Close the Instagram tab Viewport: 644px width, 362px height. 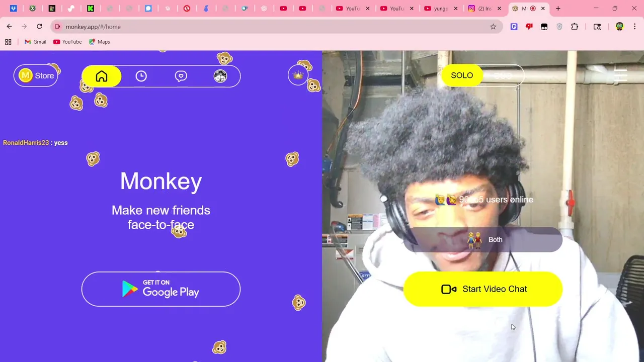click(500, 9)
